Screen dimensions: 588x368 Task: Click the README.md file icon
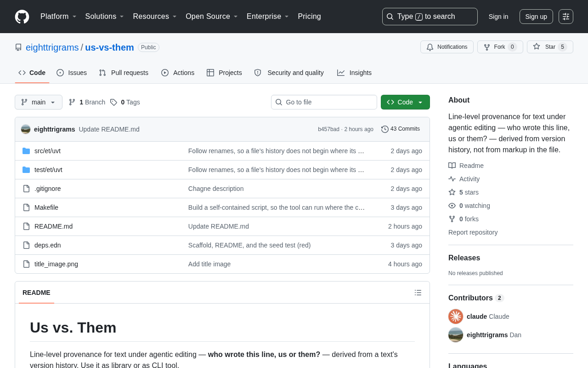point(26,226)
